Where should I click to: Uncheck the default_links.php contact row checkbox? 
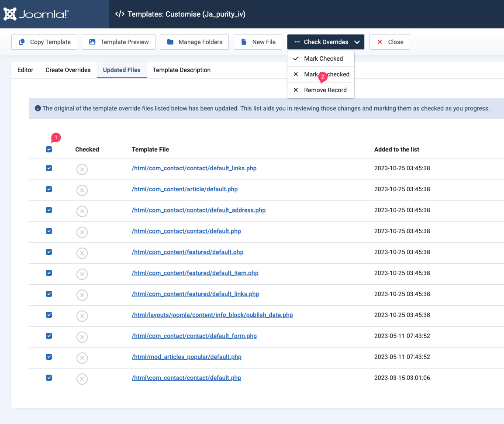click(x=49, y=168)
